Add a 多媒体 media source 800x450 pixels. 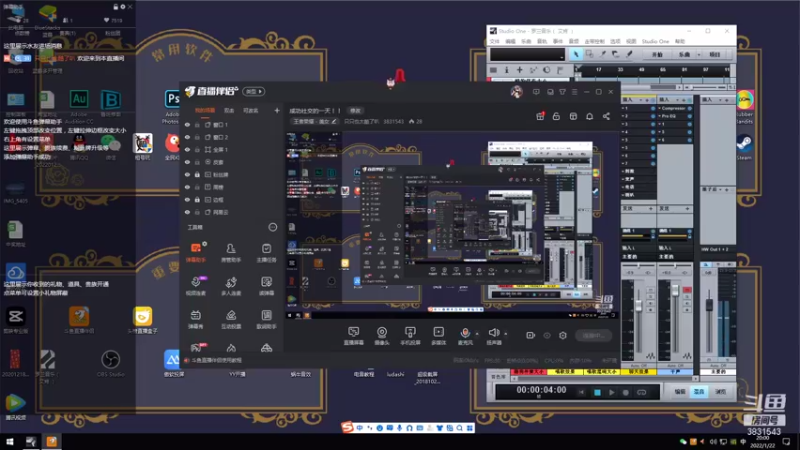pyautogui.click(x=438, y=336)
